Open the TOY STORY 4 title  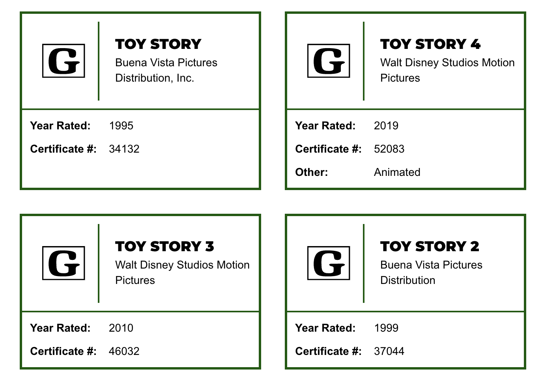pyautogui.click(x=430, y=44)
